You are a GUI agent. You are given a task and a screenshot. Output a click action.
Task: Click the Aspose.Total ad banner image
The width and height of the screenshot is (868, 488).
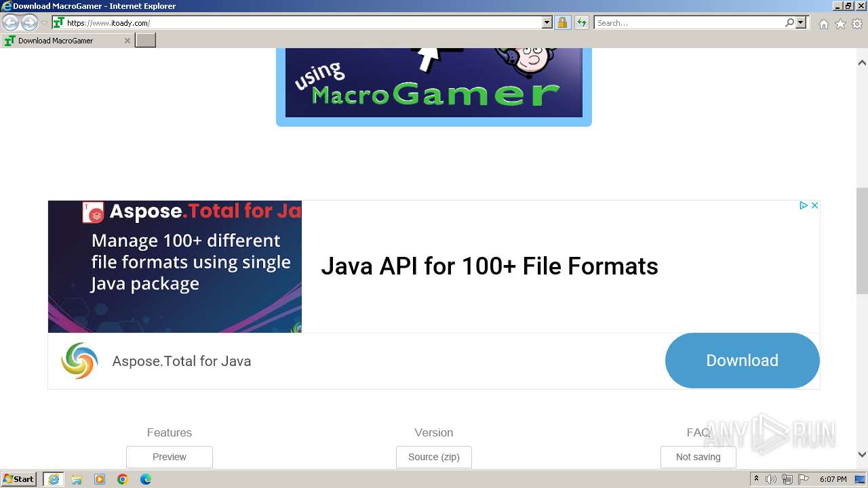point(175,266)
